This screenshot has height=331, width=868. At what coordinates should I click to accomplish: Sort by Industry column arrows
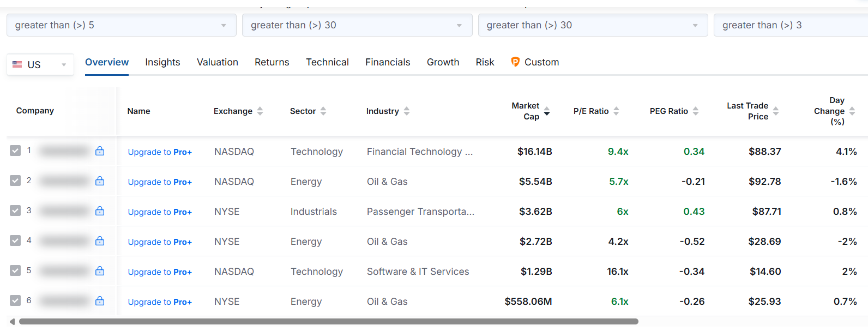tap(407, 111)
